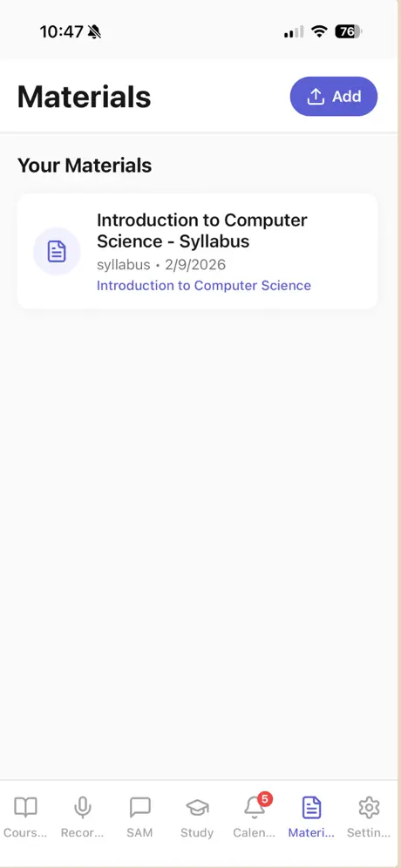Screen dimensions: 401x868
Task: Click the Your Materials section heading
Action: click(85, 166)
